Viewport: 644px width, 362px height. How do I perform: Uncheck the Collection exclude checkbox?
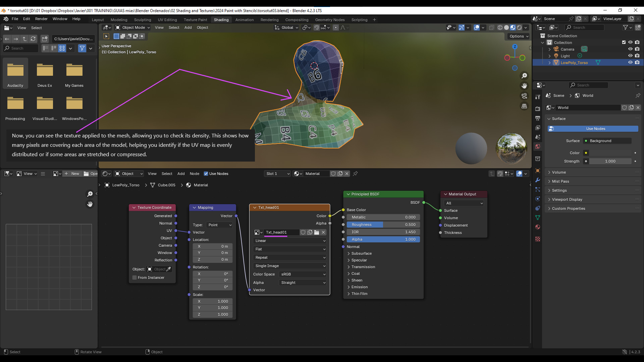coord(624,42)
